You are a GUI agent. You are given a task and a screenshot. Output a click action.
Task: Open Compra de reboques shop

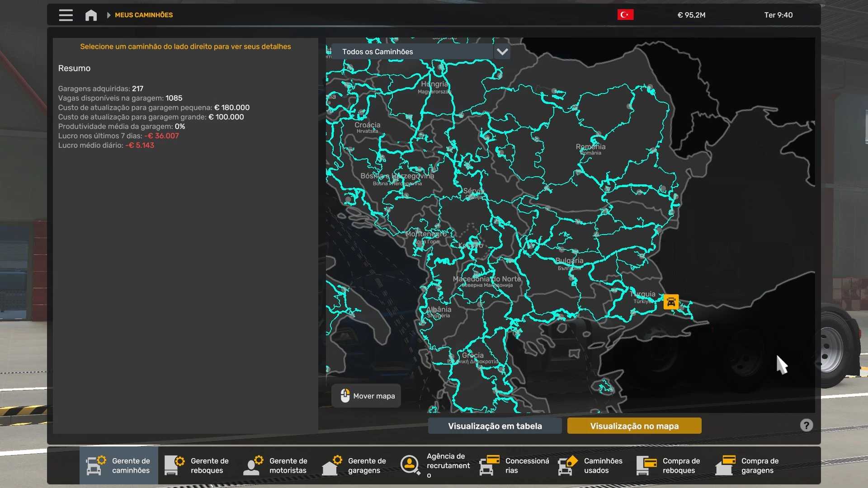tap(670, 465)
